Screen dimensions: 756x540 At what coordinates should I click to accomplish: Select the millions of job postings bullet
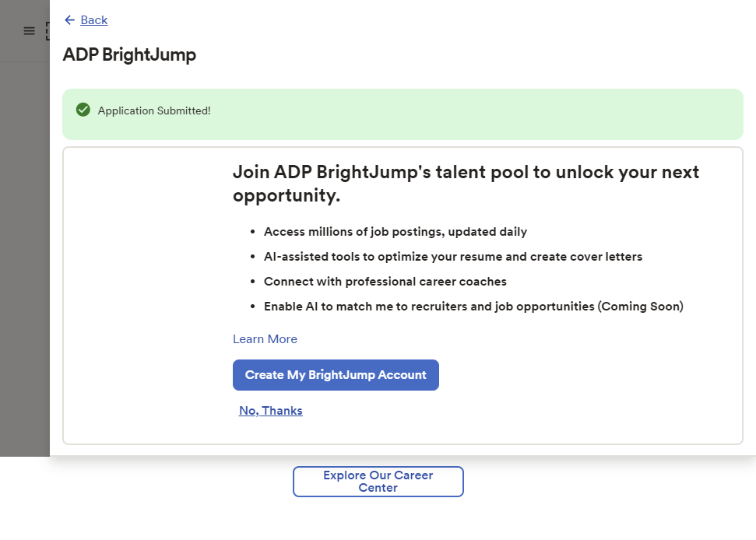pyautogui.click(x=395, y=232)
